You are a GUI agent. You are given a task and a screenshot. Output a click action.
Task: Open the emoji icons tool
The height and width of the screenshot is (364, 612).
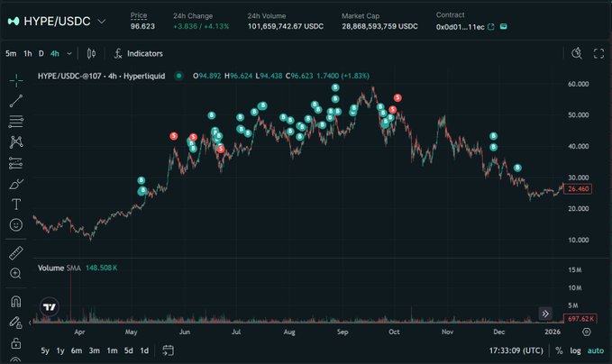coord(16,224)
